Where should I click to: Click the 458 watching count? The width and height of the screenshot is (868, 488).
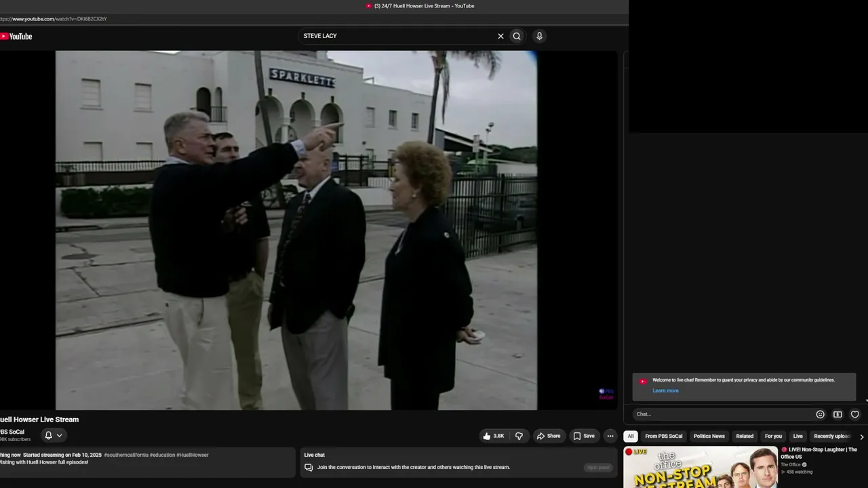pyautogui.click(x=800, y=472)
